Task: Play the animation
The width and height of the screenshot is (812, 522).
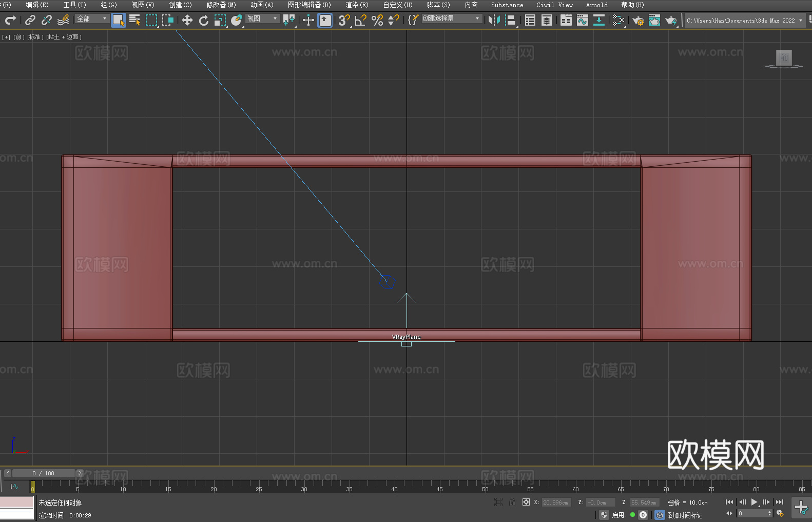Action: click(754, 502)
